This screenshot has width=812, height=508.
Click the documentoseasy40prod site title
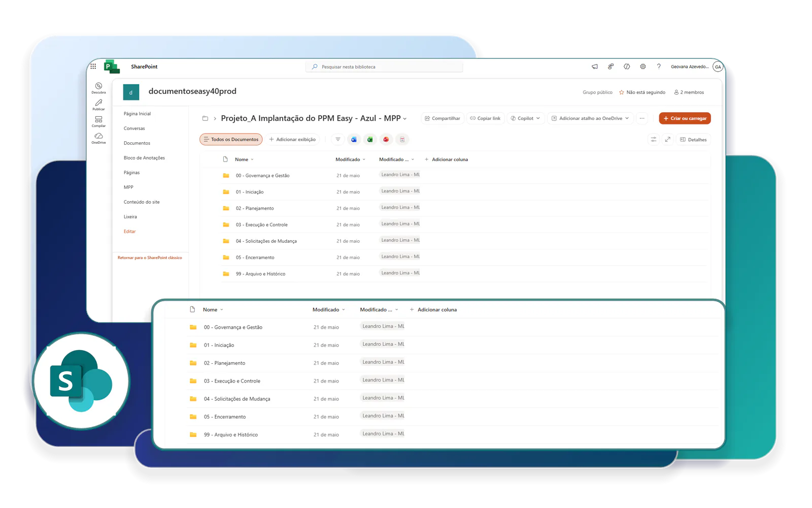192,91
